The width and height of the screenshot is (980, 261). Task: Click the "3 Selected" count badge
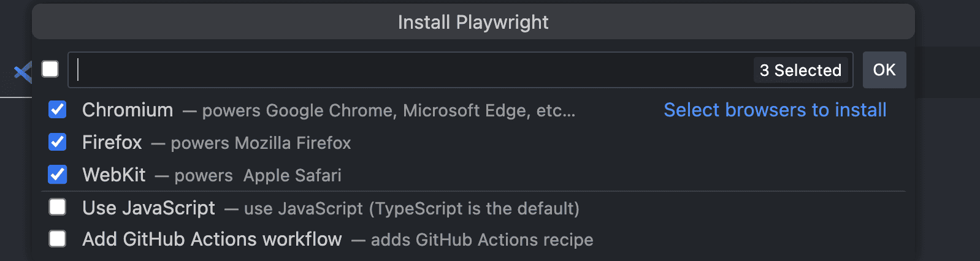[800, 70]
